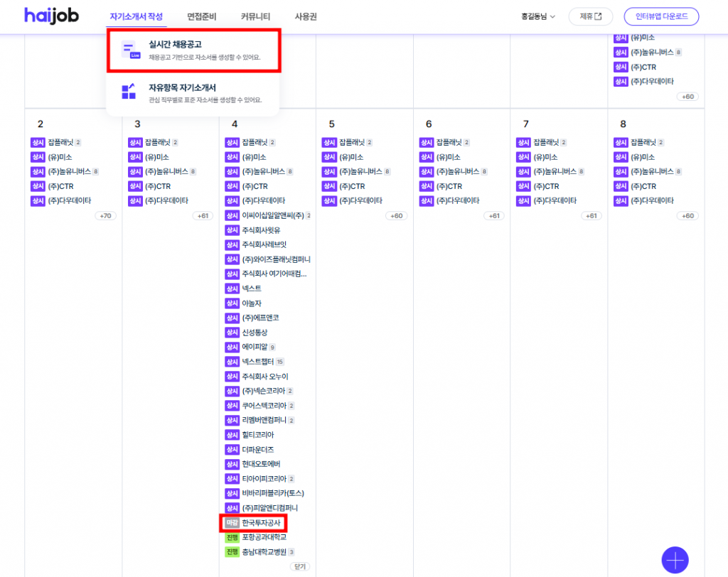
Task: Open the 커뮤니티 menu
Action: pyautogui.click(x=255, y=17)
